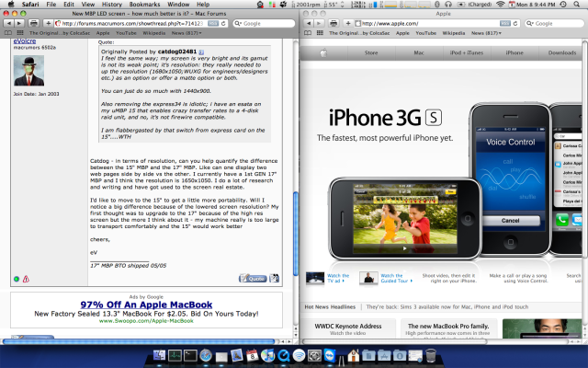Open the Bookmarks menu
The image size is (588, 368).
pos(144,5)
